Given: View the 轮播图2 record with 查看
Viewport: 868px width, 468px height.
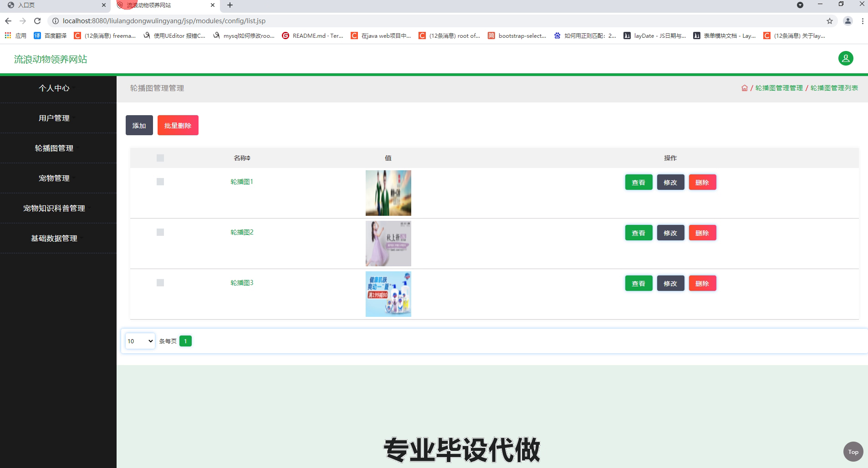Looking at the screenshot, I should tap(638, 233).
